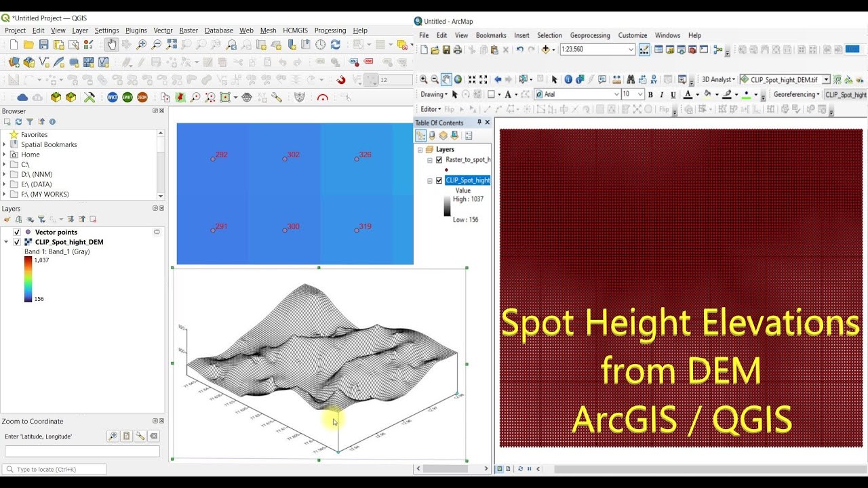Click ArcMap Add Data plus icon

(x=545, y=49)
